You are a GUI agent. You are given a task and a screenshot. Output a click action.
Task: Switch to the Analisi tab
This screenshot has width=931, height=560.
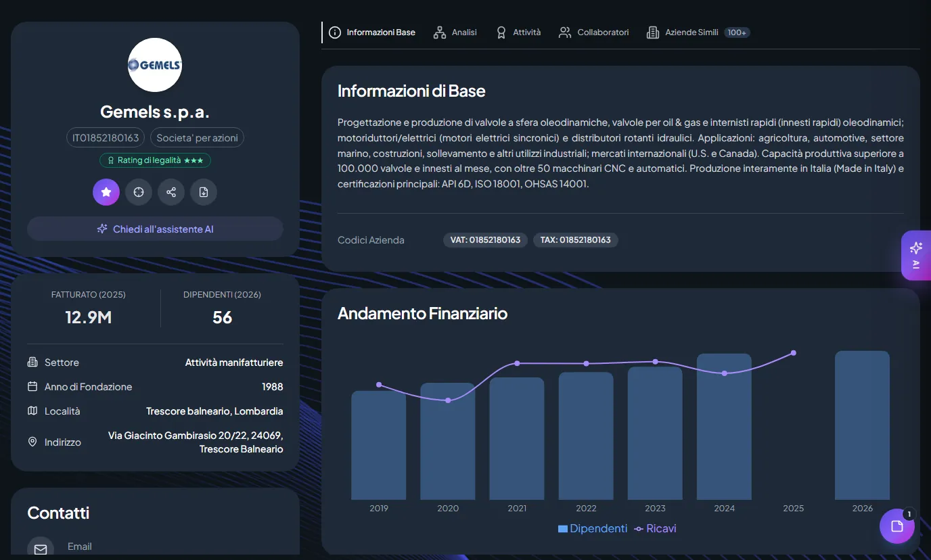coord(455,32)
